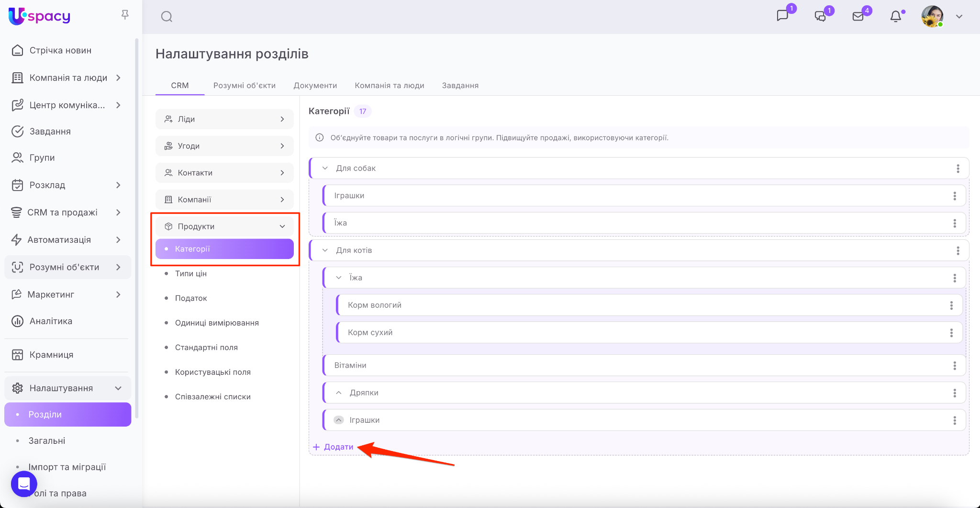The width and height of the screenshot is (980, 508).
Task: Open group discussions chat icon
Action: (x=820, y=17)
